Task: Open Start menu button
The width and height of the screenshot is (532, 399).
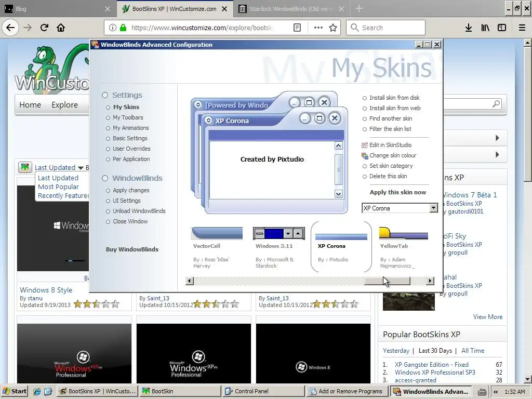Action: point(15,391)
